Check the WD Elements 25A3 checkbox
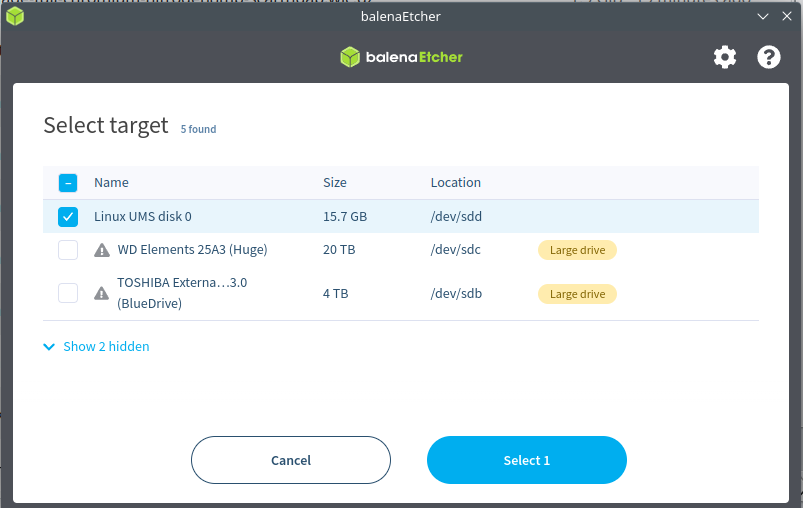 click(68, 250)
